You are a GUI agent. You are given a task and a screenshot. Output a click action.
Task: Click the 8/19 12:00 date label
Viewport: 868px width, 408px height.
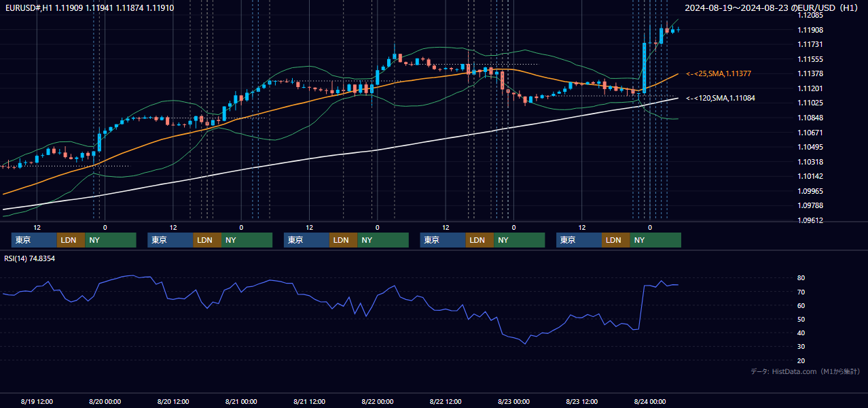point(37,401)
